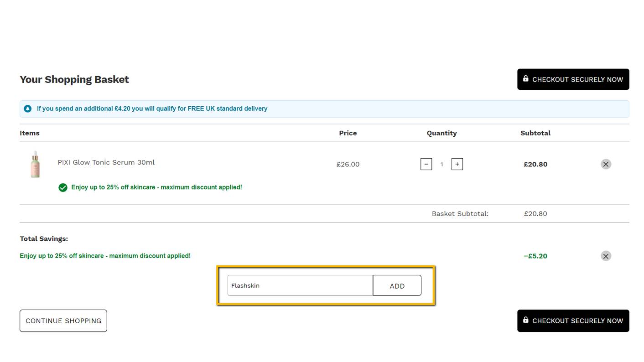The image size is (644, 362).
Task: Increase the serum quantity with plus button
Action: pos(457,164)
